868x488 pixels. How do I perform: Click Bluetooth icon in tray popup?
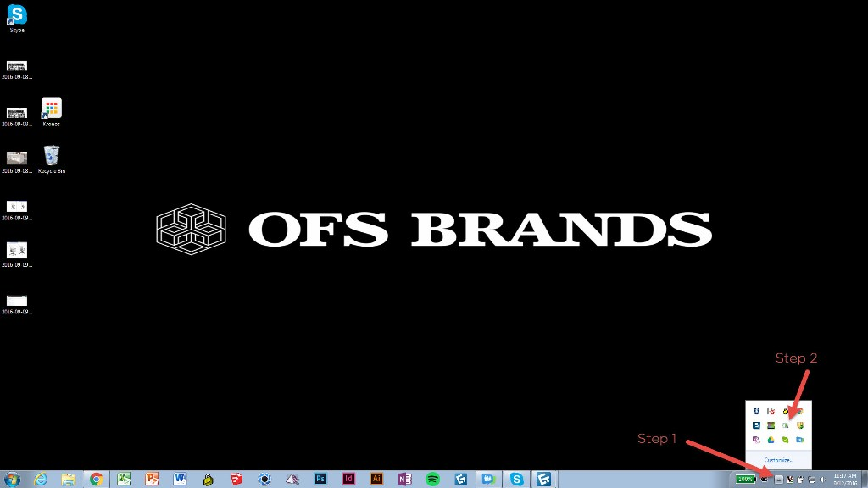(756, 411)
